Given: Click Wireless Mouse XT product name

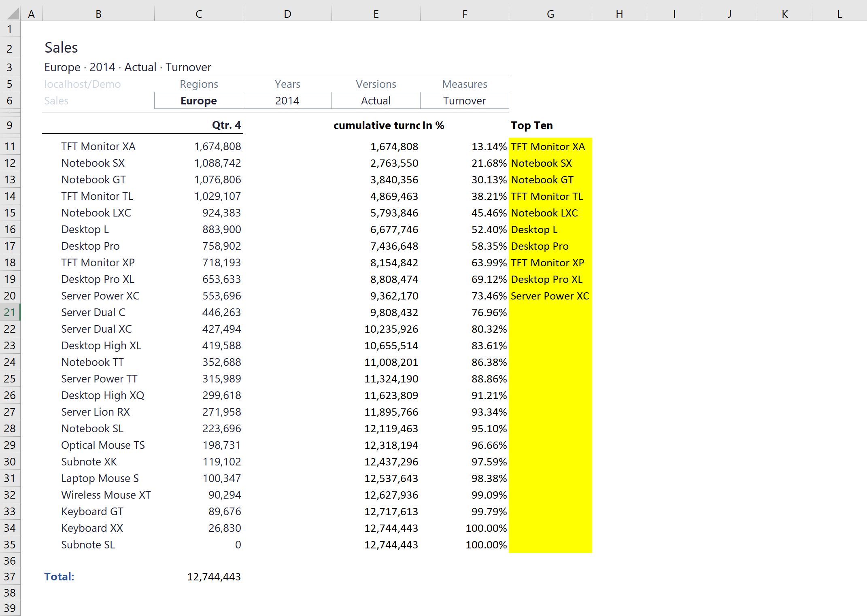Looking at the screenshot, I should pyautogui.click(x=106, y=495).
